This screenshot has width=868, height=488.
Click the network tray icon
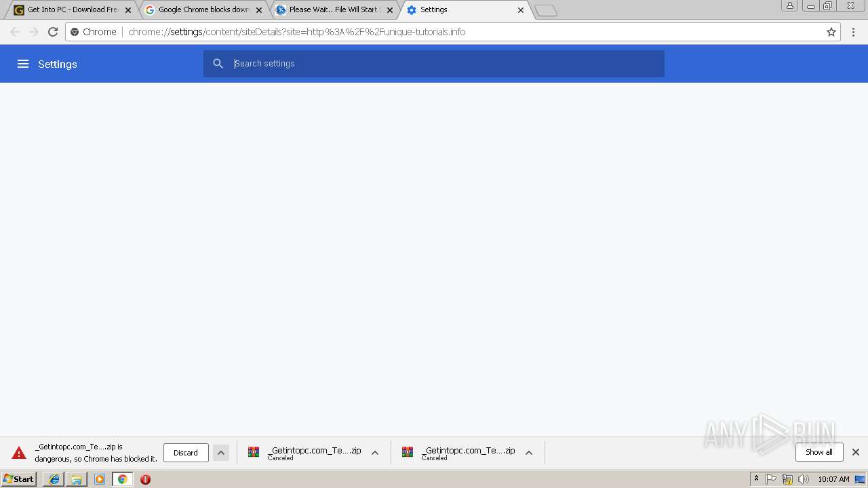click(x=787, y=479)
